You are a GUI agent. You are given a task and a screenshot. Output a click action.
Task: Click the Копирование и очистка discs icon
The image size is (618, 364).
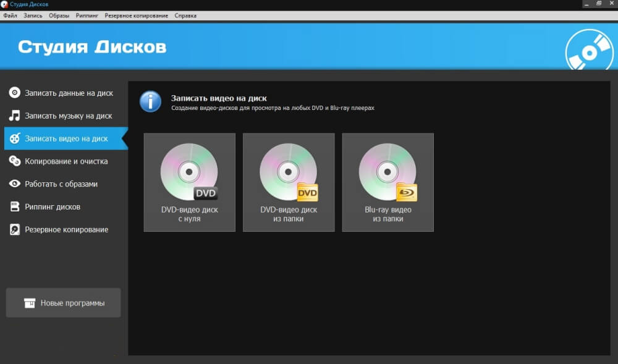coord(14,161)
